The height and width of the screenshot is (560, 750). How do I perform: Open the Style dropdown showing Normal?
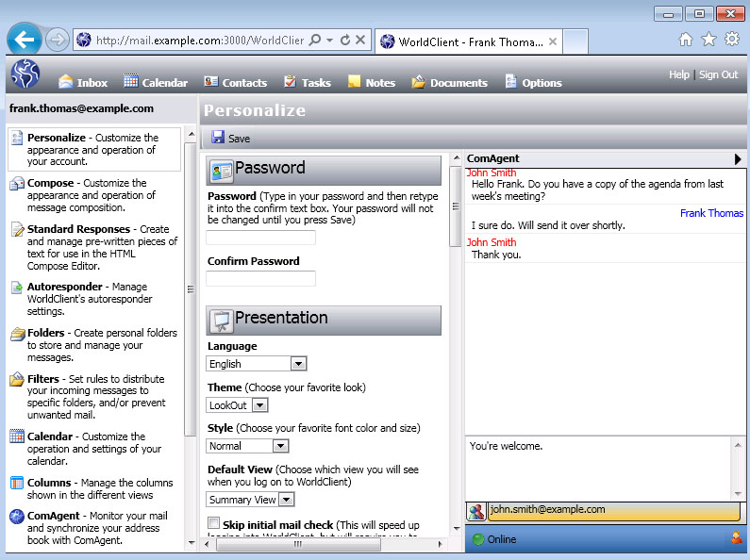tap(280, 446)
